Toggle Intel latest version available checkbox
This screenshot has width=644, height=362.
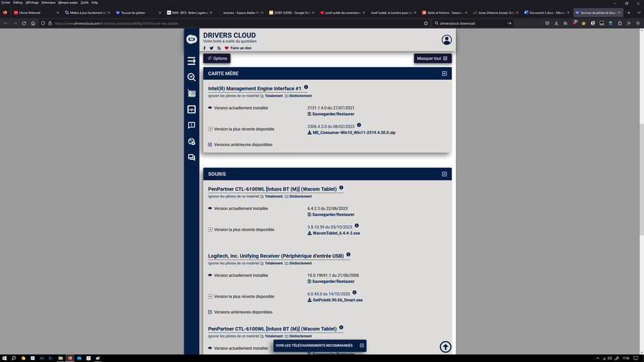point(210,129)
